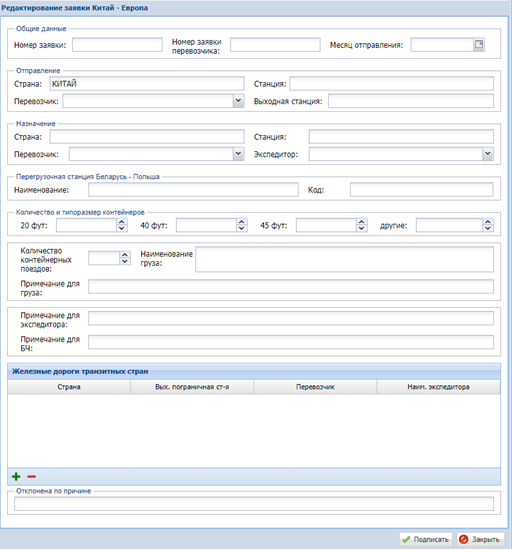Select the Наим. экспедитора column header
Screen dimensions: 512x549
[x=438, y=387]
